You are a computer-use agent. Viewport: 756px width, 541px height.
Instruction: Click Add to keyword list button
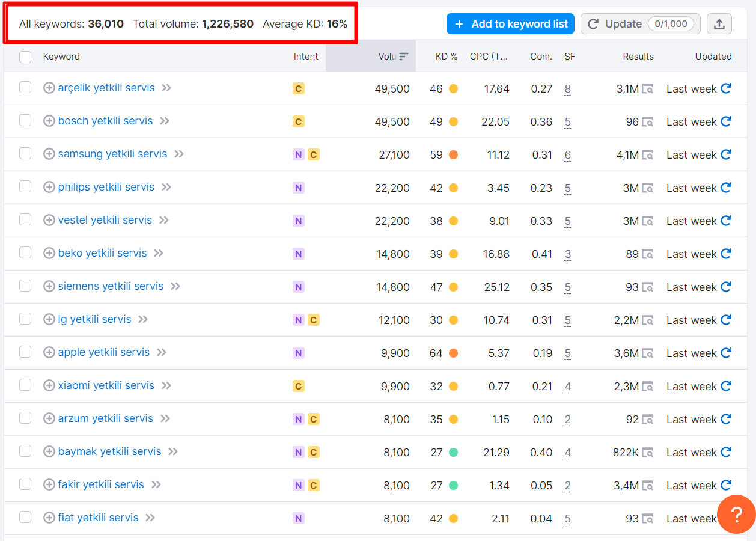pyautogui.click(x=511, y=24)
